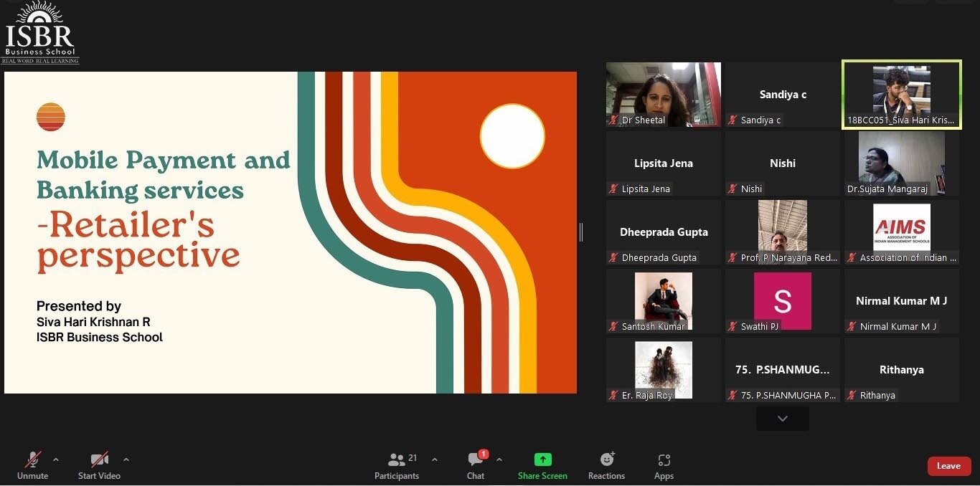Expand the Chat options chevron
The height and width of the screenshot is (486, 980).
click(x=499, y=459)
